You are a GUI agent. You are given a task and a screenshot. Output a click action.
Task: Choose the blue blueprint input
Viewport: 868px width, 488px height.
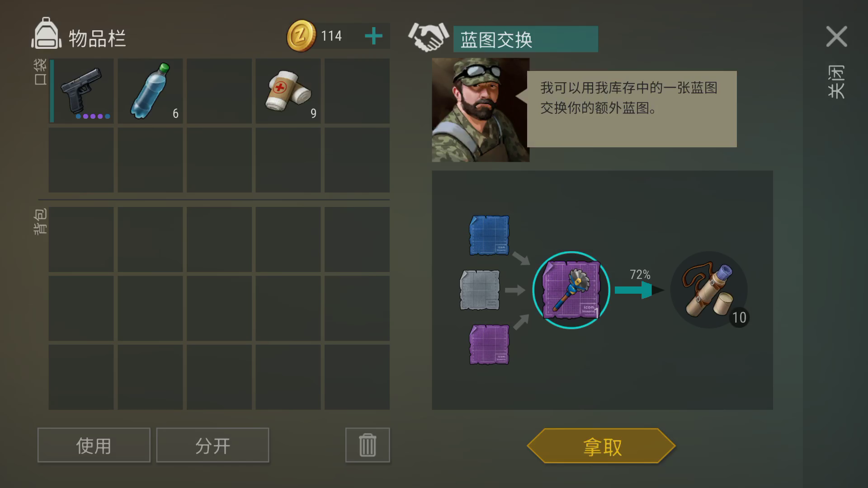[489, 235]
